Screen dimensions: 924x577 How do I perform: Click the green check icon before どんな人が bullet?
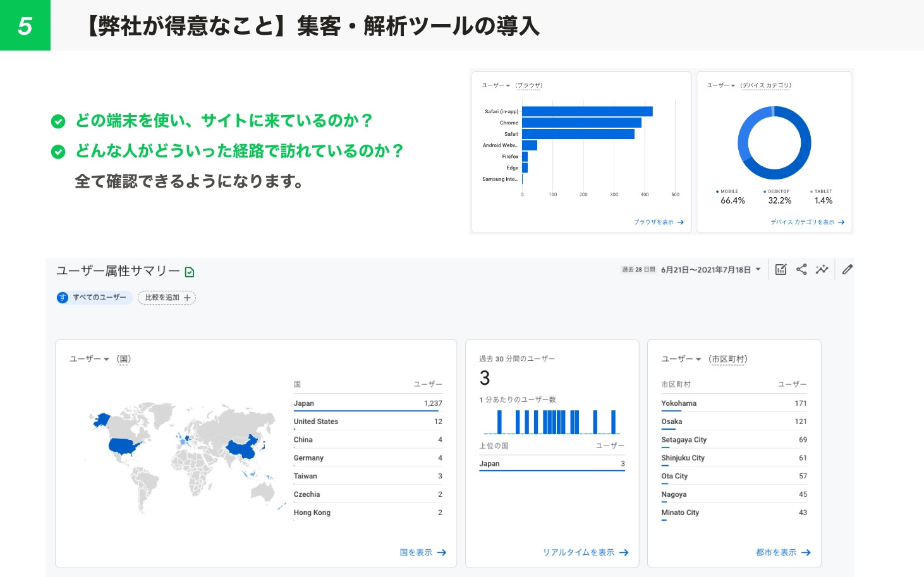tap(58, 150)
